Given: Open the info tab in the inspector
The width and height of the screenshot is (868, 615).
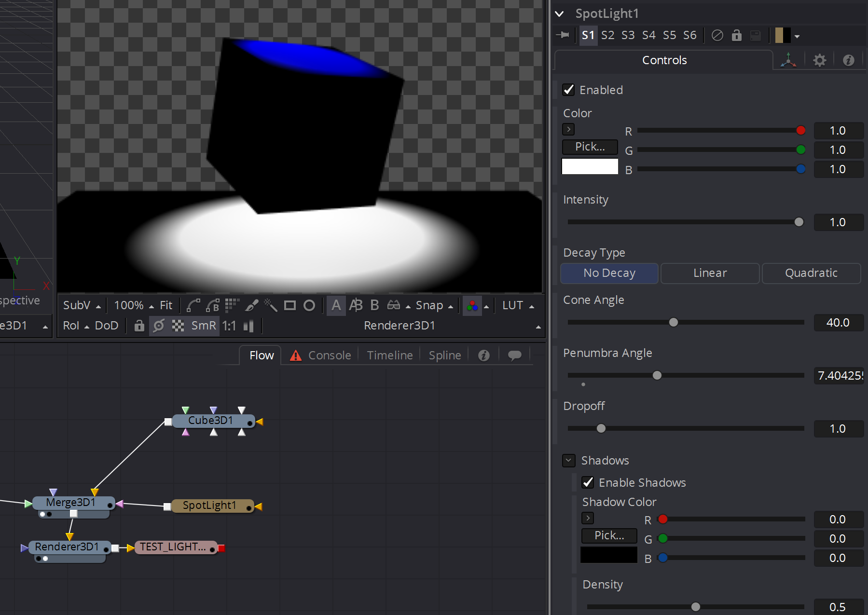Looking at the screenshot, I should (849, 60).
